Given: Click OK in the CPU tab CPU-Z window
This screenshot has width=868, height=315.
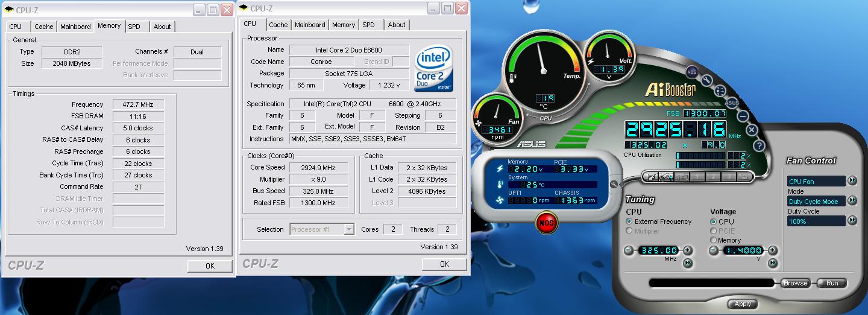Looking at the screenshot, I should tap(444, 264).
